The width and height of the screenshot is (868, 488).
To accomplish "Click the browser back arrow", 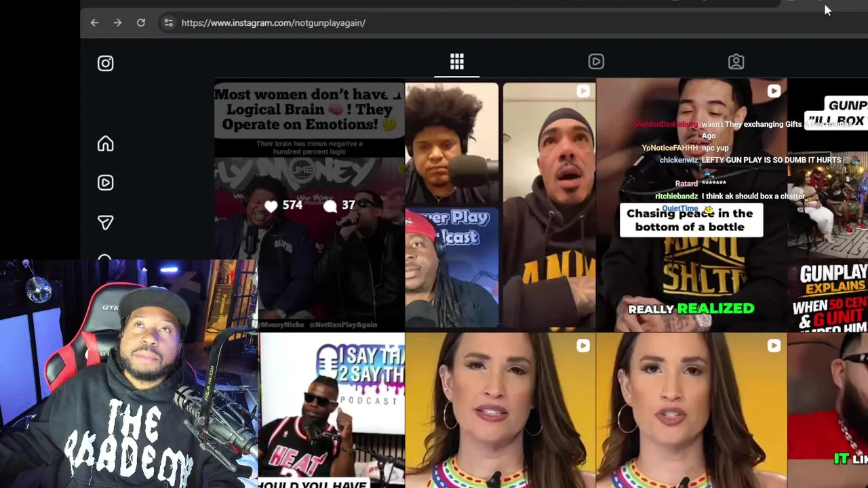I will click(94, 23).
